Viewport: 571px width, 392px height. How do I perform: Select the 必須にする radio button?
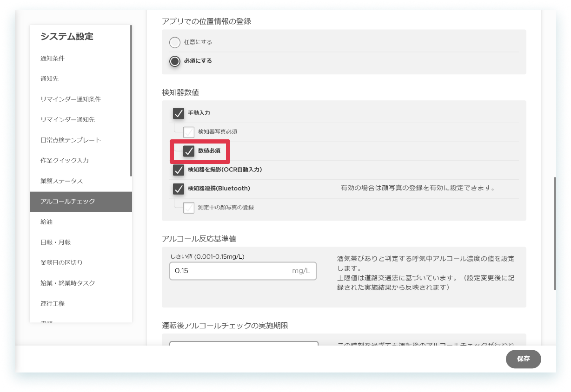point(175,61)
